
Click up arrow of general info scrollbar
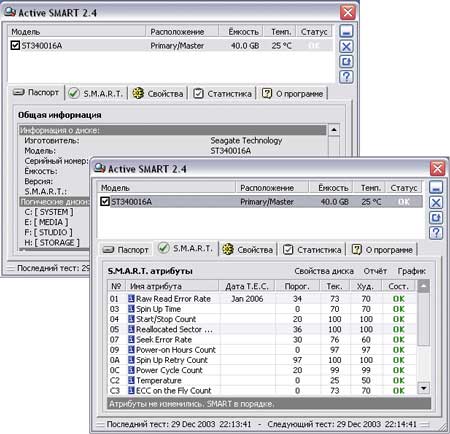click(x=334, y=130)
